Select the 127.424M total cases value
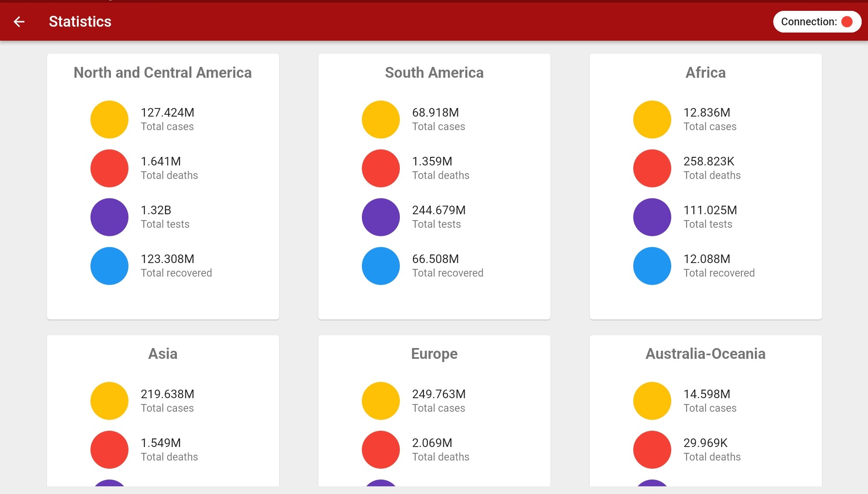 point(167,113)
